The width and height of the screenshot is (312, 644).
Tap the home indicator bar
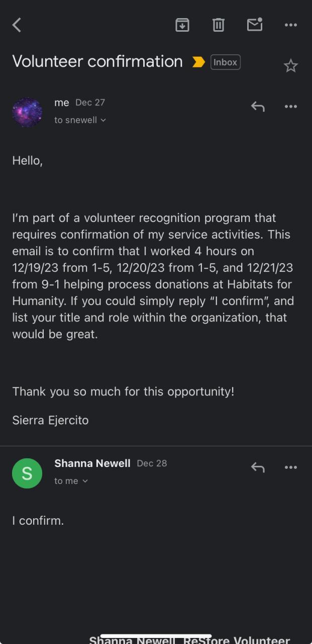[156, 636]
